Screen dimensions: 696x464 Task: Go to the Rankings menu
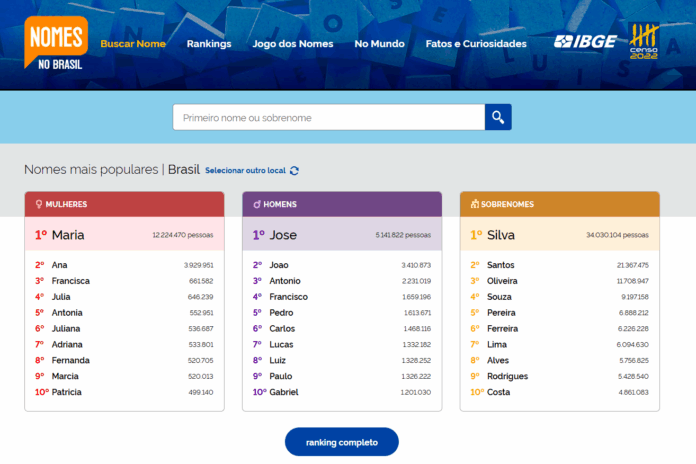click(x=208, y=44)
